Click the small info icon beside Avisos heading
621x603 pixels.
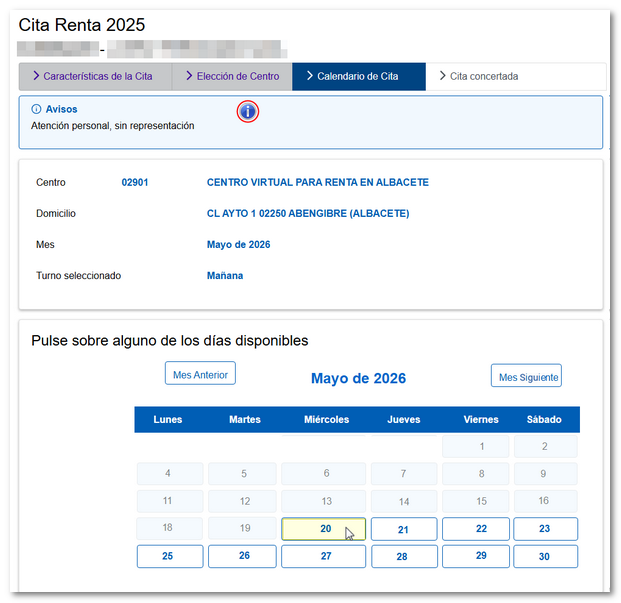(x=37, y=109)
